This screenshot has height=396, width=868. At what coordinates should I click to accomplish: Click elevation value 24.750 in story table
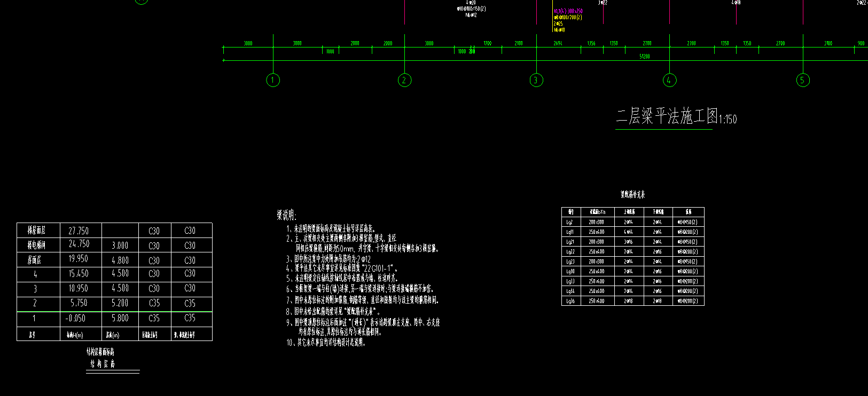pos(79,244)
